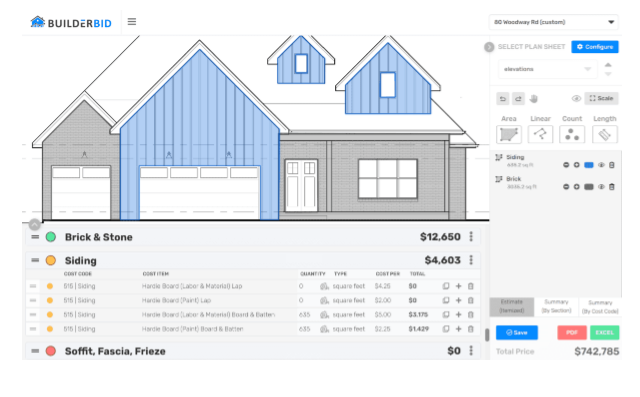Delete the Brick takeoff layer

pyautogui.click(x=611, y=186)
